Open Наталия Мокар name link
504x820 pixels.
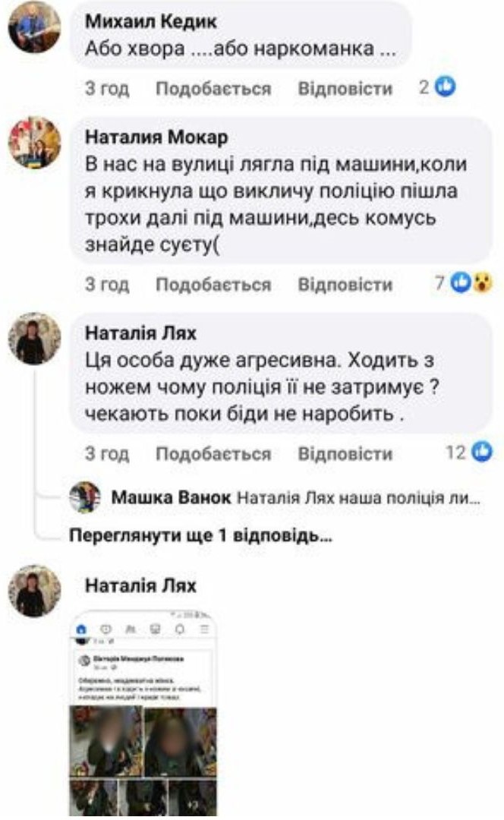point(156,137)
